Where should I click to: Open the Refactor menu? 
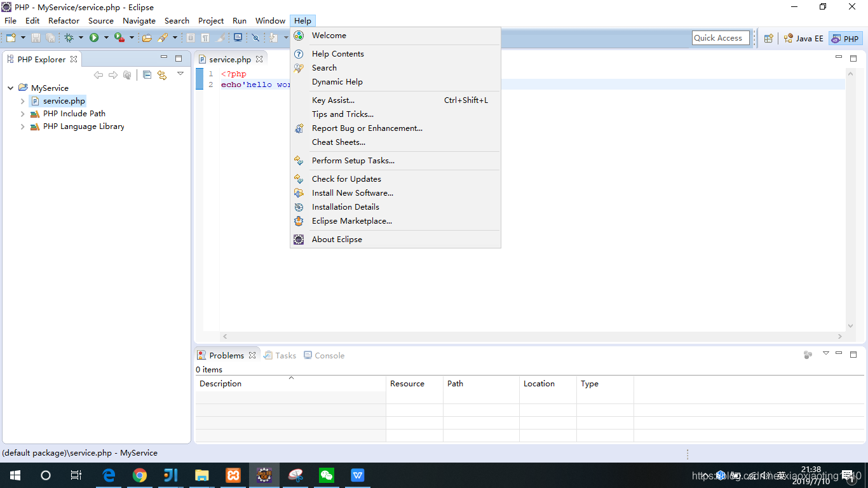click(x=64, y=20)
